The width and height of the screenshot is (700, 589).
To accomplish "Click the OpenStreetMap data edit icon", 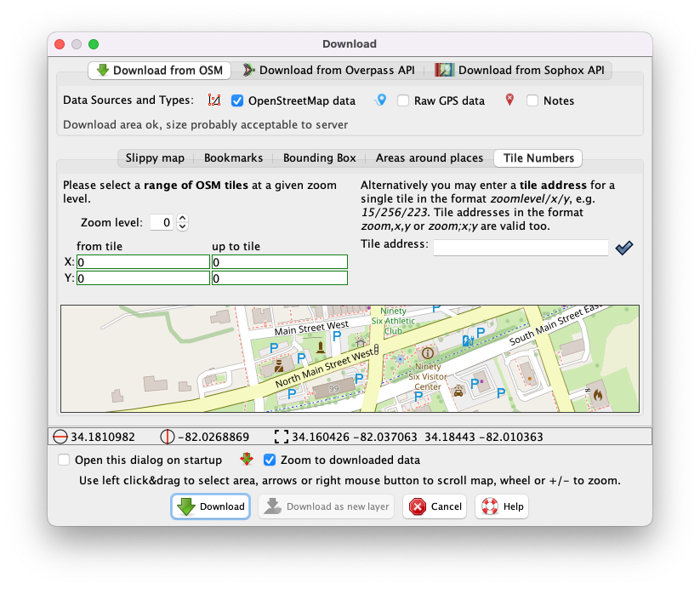I will [x=215, y=100].
